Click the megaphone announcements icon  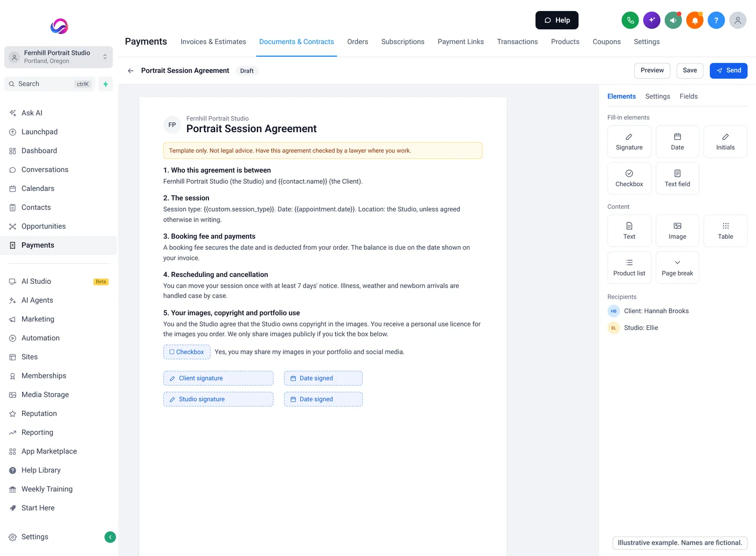pyautogui.click(x=673, y=20)
